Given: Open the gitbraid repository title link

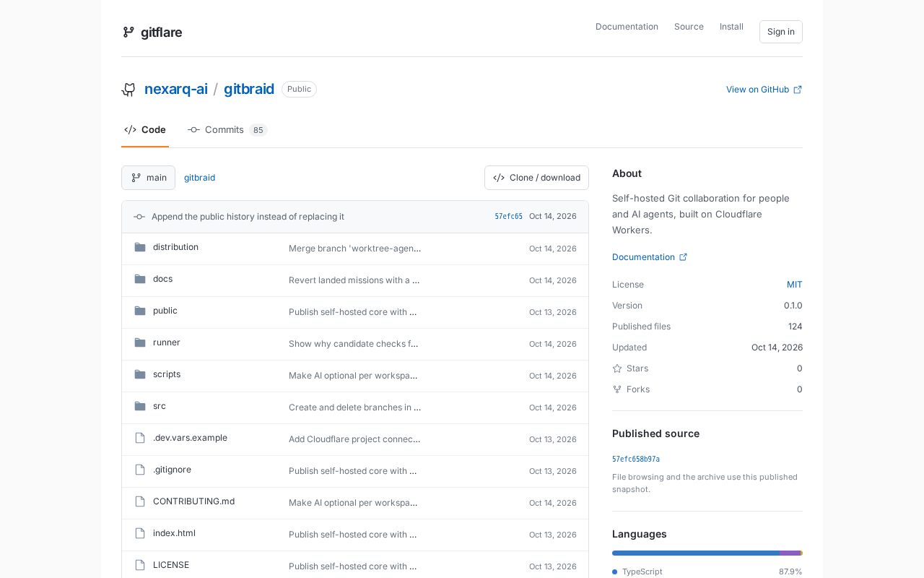Looking at the screenshot, I should [x=249, y=89].
